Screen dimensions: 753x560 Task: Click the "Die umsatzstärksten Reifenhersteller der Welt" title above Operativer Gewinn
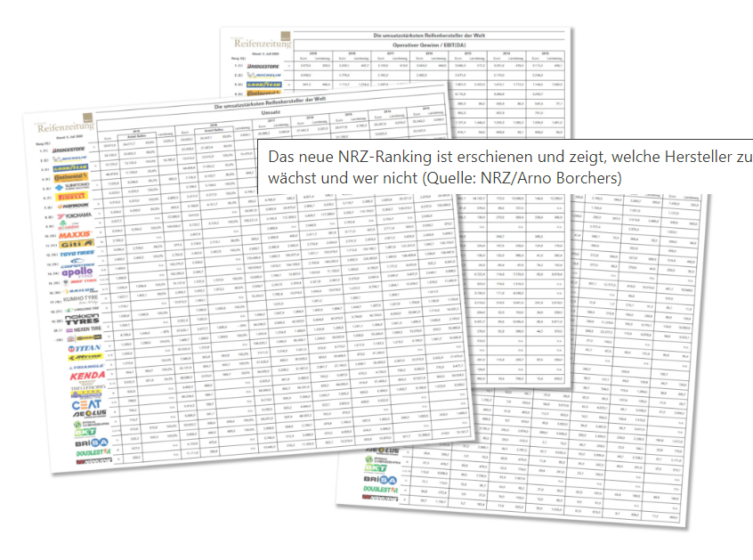coord(429,36)
